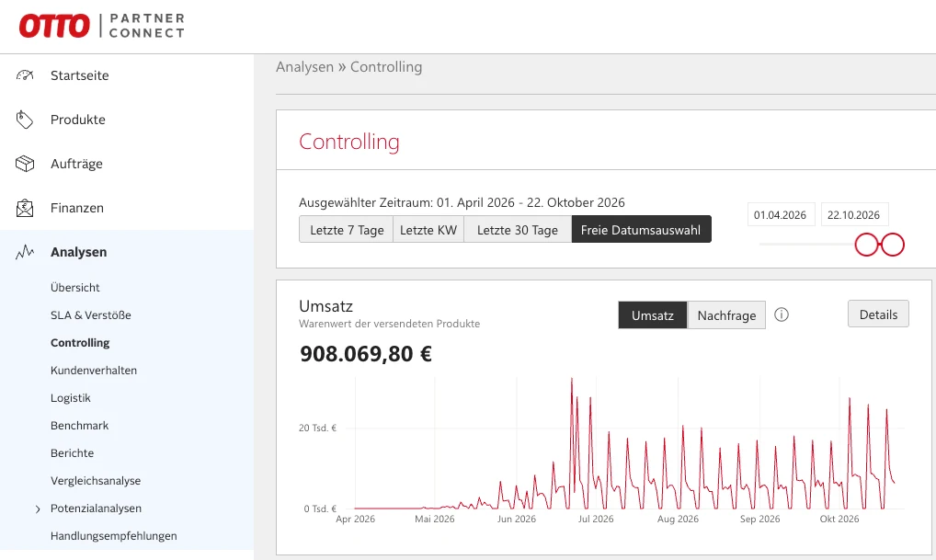Click the Jul 2026 axis label
936x560 pixels.
(x=596, y=519)
